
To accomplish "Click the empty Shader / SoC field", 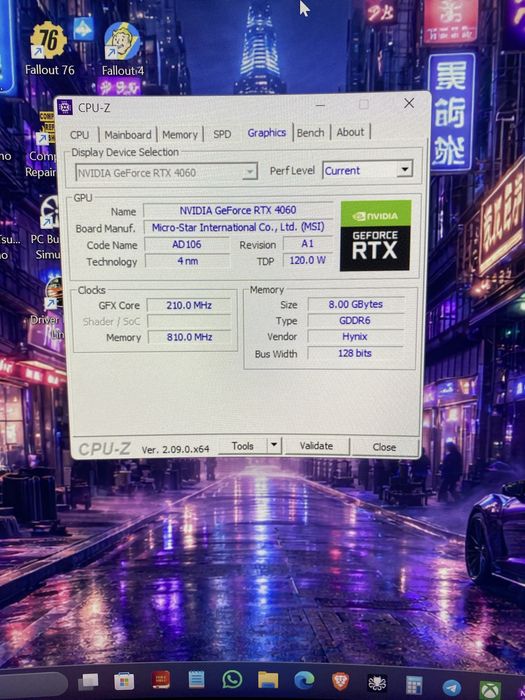I will click(x=189, y=321).
